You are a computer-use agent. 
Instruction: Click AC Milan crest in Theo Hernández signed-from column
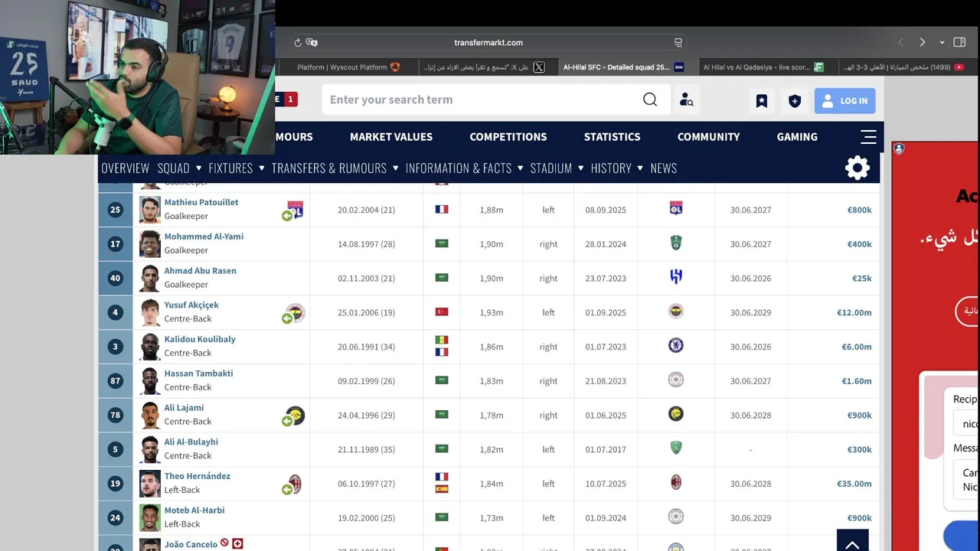[x=675, y=483]
